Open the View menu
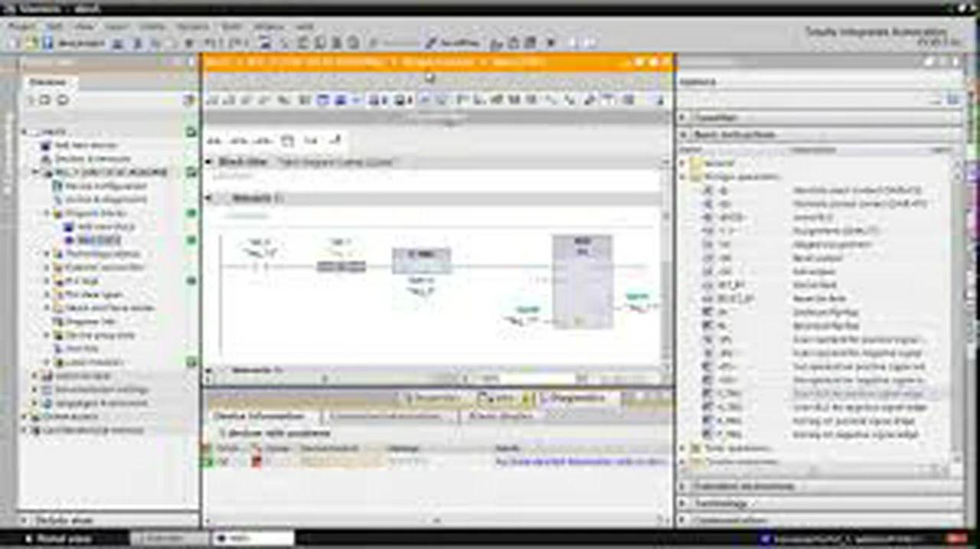 (x=84, y=26)
